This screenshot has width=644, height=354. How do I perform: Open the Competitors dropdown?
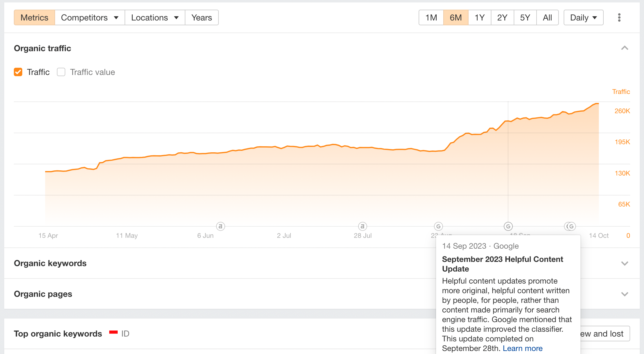[90, 17]
